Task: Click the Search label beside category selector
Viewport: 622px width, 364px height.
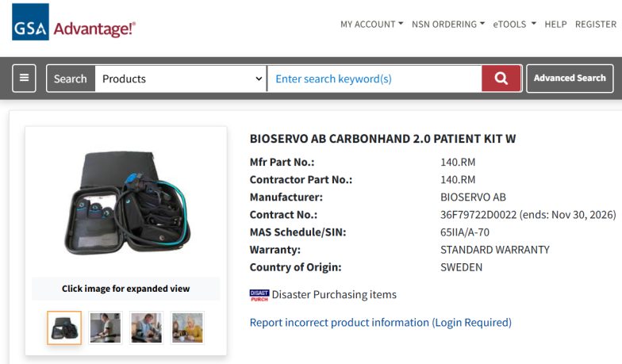Action: (71, 79)
